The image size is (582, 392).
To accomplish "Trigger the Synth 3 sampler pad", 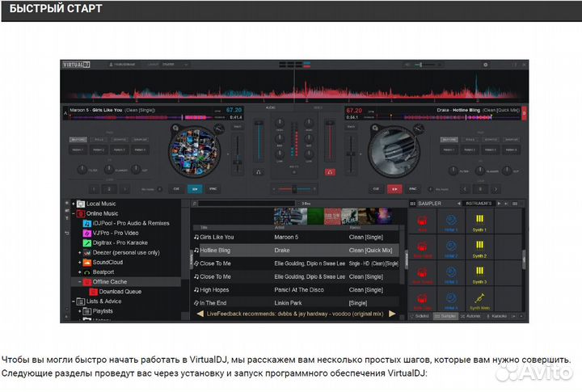I will (x=479, y=273).
